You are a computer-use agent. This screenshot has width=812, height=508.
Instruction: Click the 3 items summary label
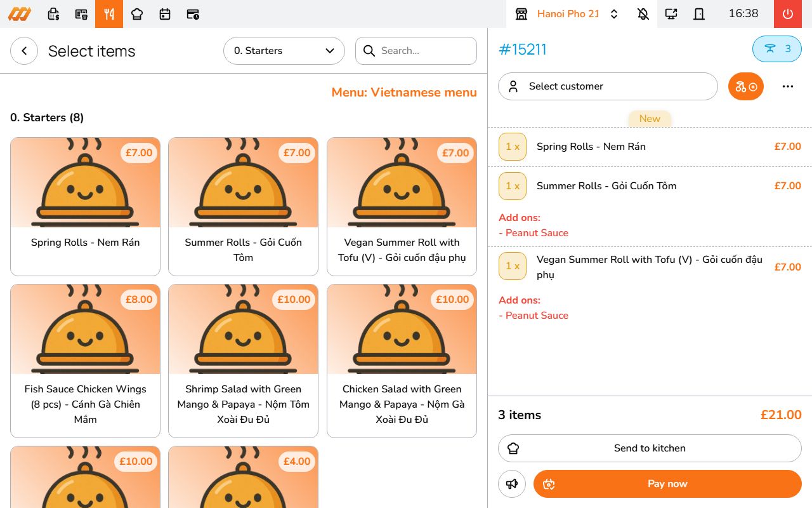pyautogui.click(x=520, y=415)
